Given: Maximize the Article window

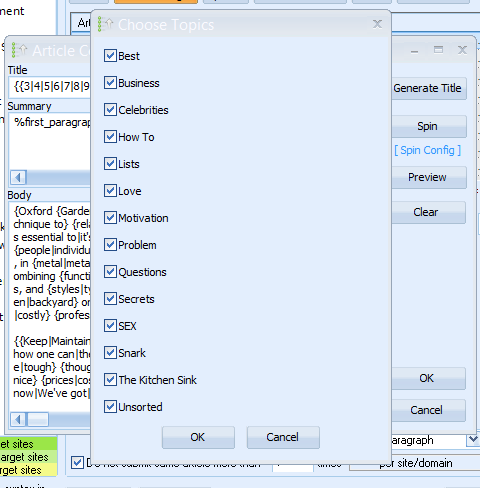Looking at the screenshot, I should pos(438,50).
